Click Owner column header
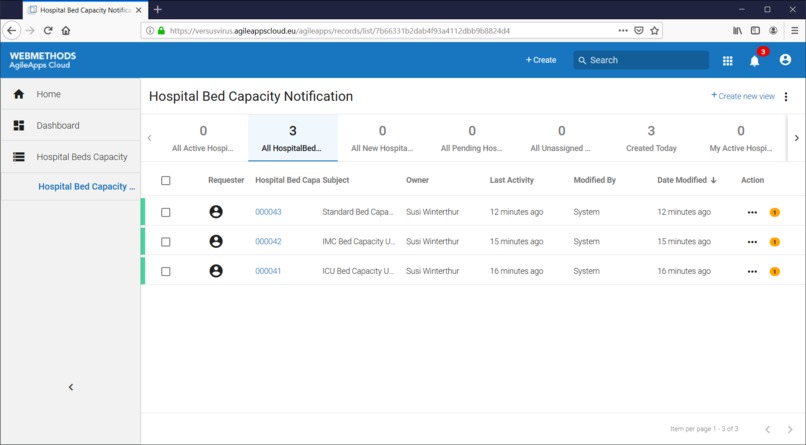 click(x=417, y=180)
